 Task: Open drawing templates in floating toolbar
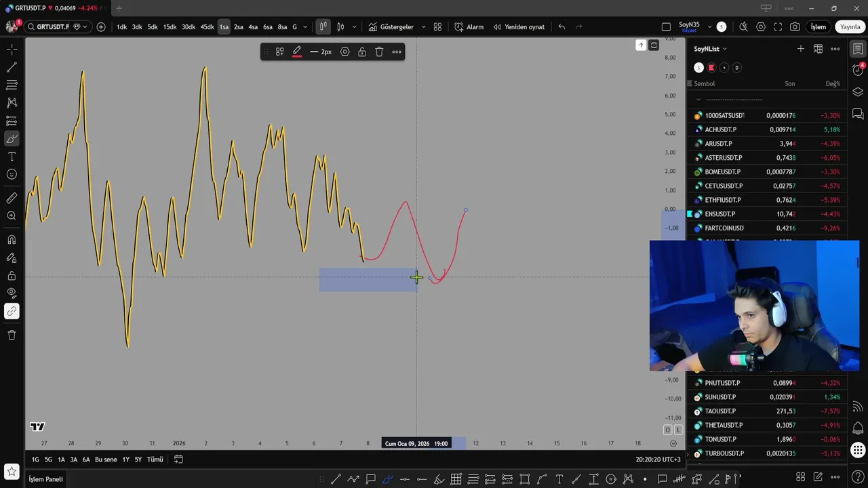point(279,52)
